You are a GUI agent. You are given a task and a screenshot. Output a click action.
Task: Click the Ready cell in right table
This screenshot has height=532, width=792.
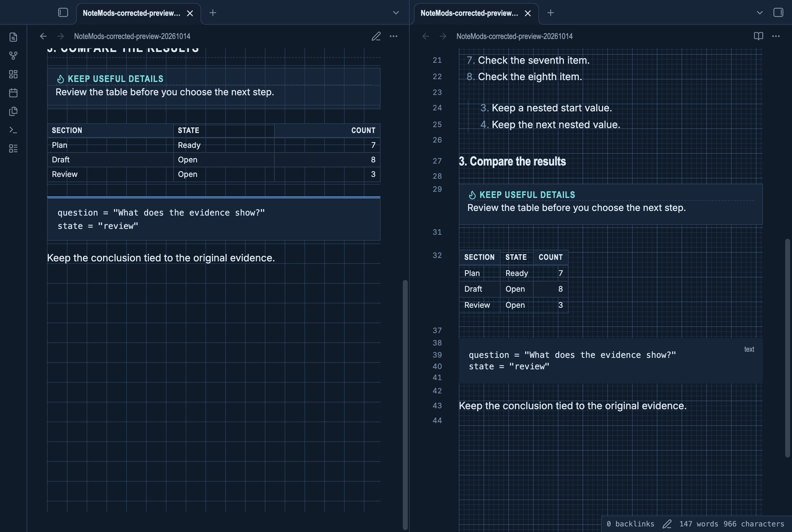click(516, 273)
